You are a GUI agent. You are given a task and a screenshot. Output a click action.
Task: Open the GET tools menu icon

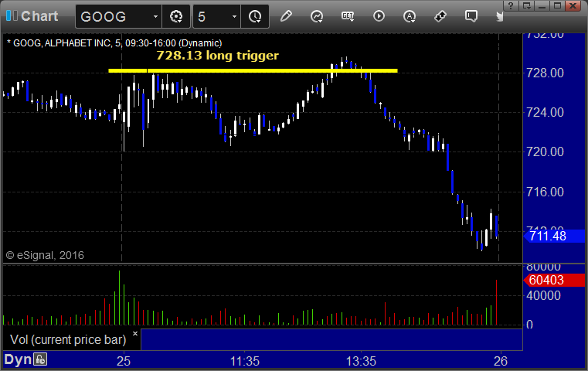[x=348, y=16]
